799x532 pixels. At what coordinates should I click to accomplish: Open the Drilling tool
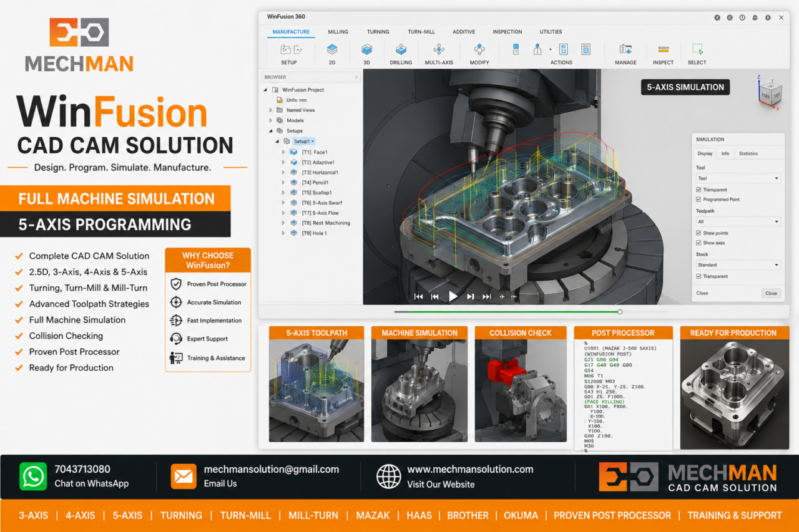[401, 54]
